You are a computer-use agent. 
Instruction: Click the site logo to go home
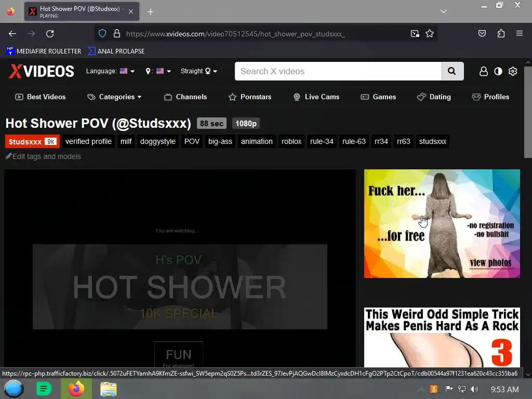pyautogui.click(x=42, y=71)
